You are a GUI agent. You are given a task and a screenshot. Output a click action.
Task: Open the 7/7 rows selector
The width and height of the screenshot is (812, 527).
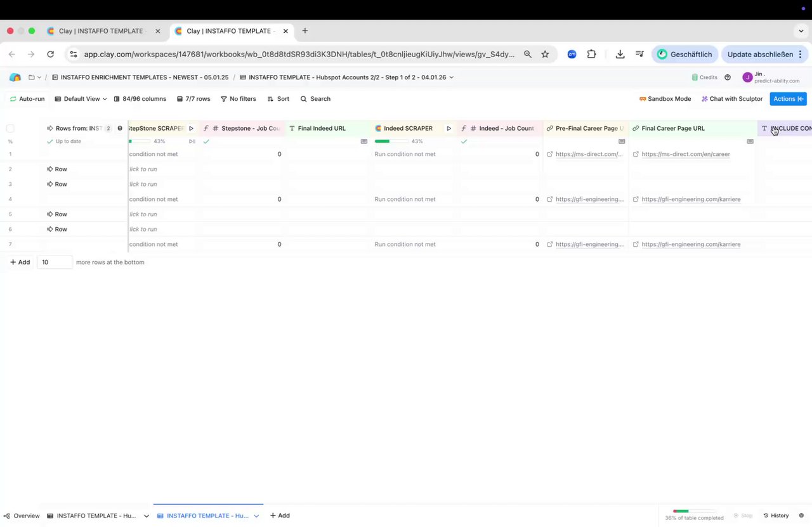pos(193,99)
